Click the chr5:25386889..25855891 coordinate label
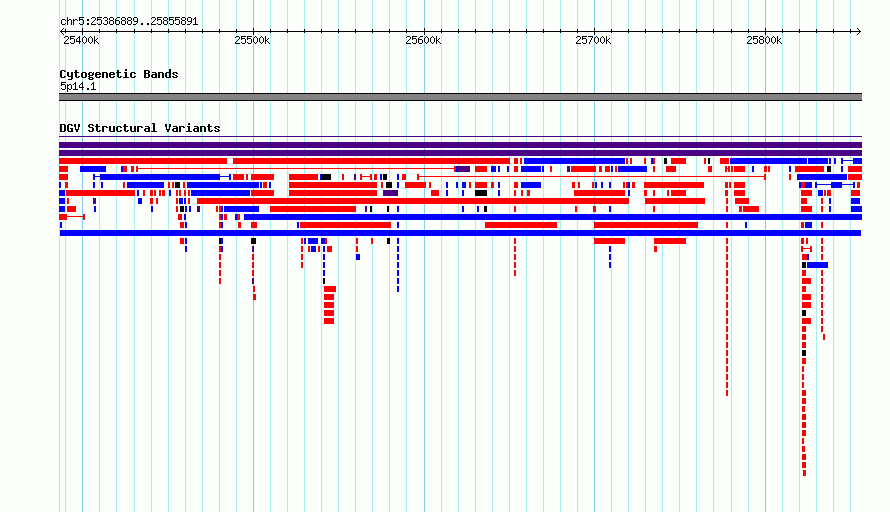Screen dimensions: 890x512 [x=129, y=22]
